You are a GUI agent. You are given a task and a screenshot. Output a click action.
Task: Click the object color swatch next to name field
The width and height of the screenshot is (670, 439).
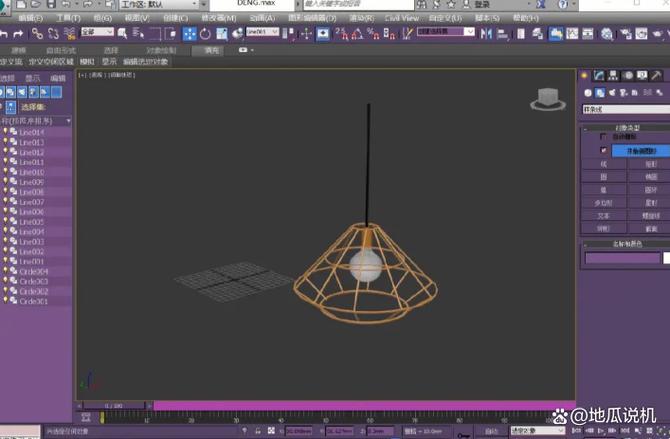click(667, 258)
